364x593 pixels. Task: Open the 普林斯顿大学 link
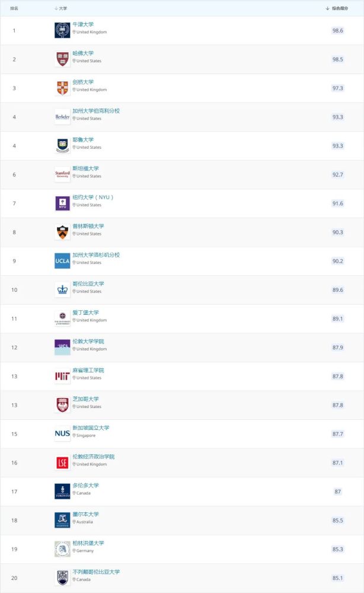pos(88,226)
